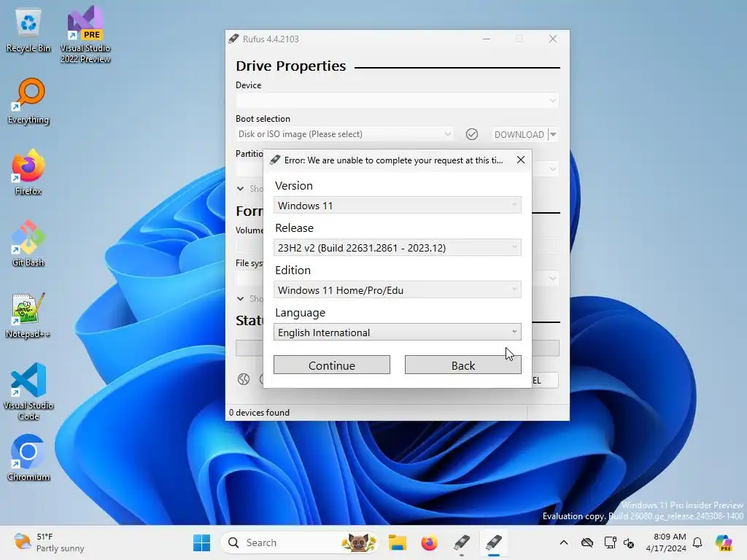The height and width of the screenshot is (560, 747).
Task: Open Visual Studio 2022 Preview shortcut
Action: pos(85,34)
